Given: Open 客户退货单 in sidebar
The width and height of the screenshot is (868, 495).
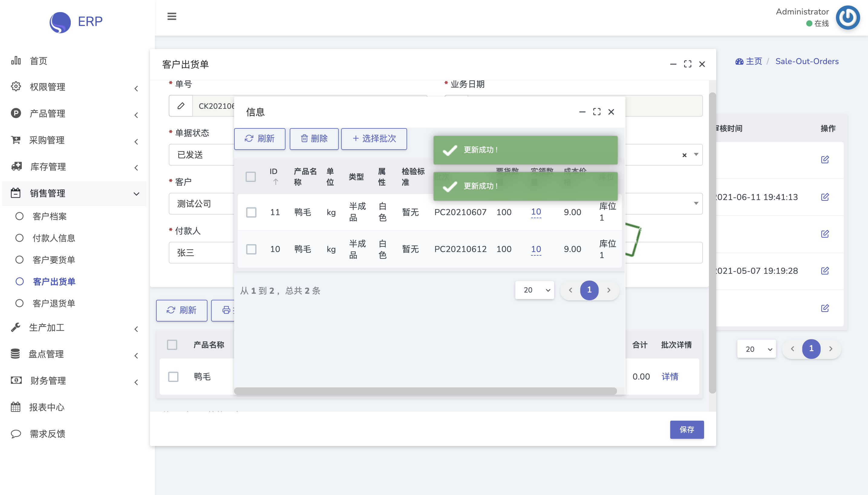Looking at the screenshot, I should pos(54,303).
